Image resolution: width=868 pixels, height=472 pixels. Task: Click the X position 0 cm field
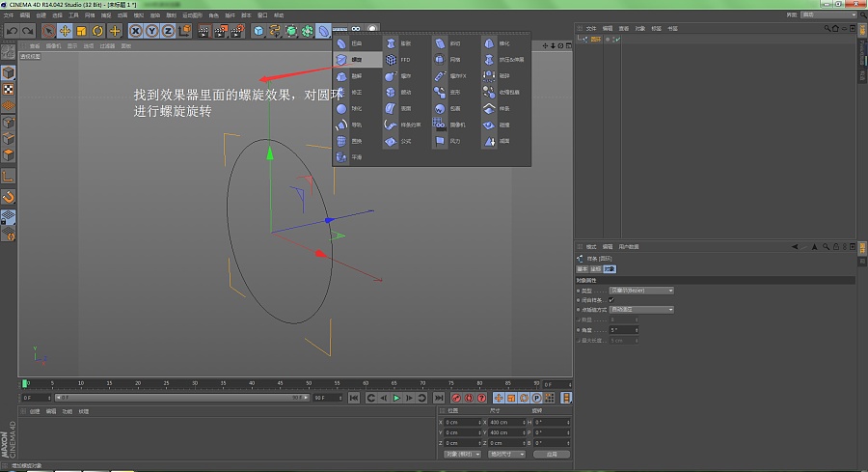tap(462, 423)
